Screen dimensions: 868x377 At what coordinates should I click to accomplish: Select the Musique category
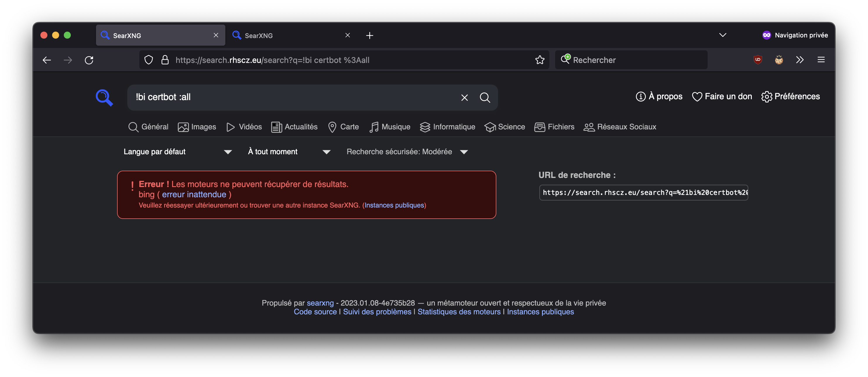tap(390, 127)
